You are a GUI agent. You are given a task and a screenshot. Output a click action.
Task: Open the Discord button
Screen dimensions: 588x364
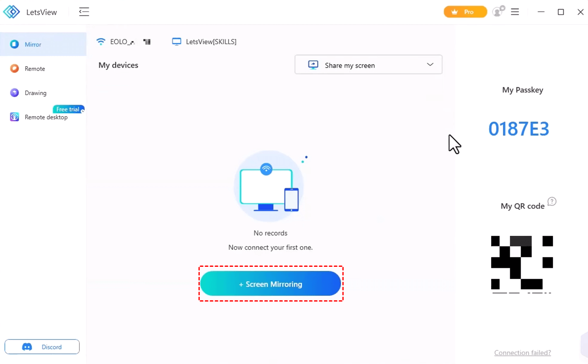42,347
